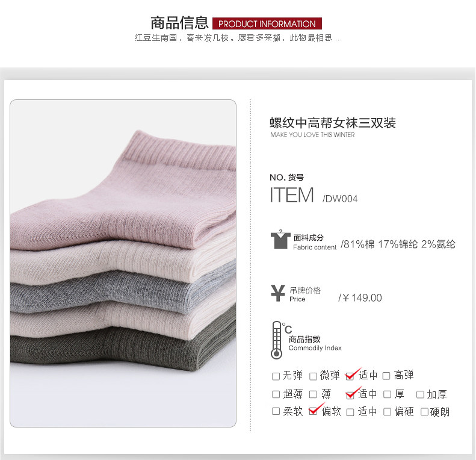Viewport: 476px width, 460px height.
Task: Uncheck the 偏软 checkbox
Action: (x=313, y=411)
